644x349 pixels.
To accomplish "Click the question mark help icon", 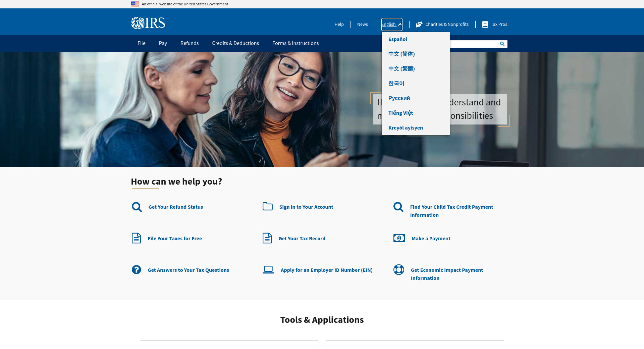I will point(136,270).
